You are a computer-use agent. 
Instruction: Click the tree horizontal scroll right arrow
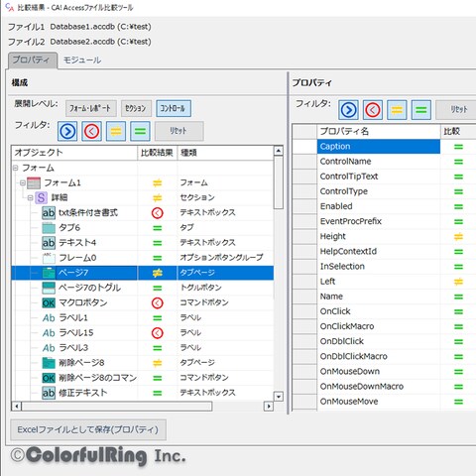coord(269,407)
